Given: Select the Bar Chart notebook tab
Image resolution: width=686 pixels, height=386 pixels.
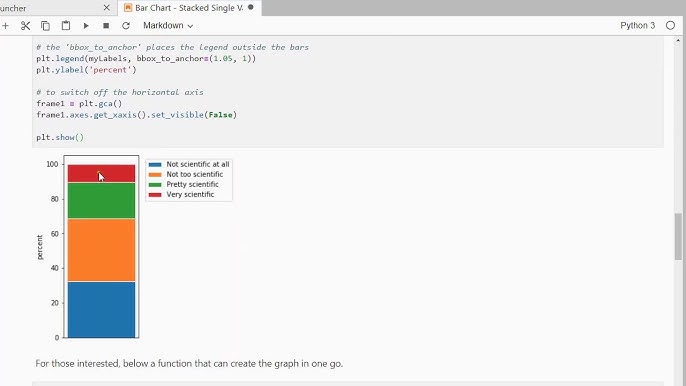Looking at the screenshot, I should 189,8.
